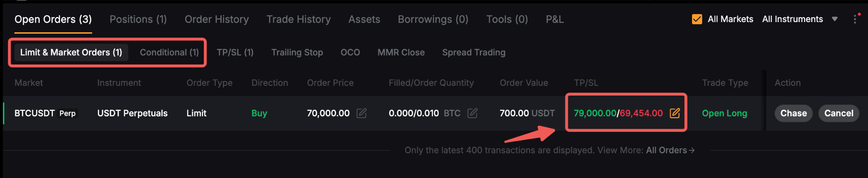Switch to the Positions (1) tab
This screenshot has width=868, height=178.
coord(138,19)
